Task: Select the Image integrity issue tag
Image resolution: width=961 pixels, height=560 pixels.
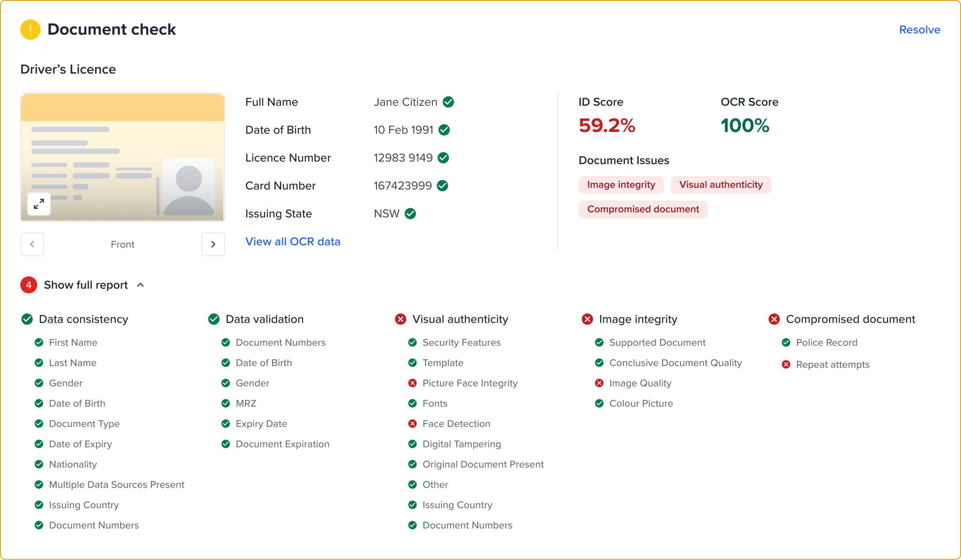Action: [621, 185]
